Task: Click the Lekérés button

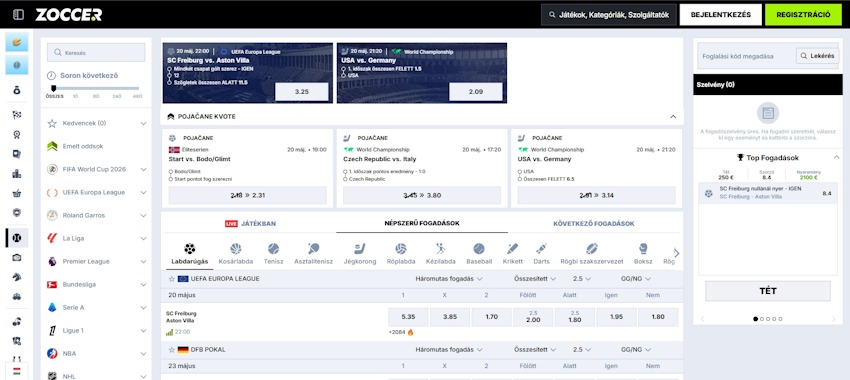Action: point(817,56)
